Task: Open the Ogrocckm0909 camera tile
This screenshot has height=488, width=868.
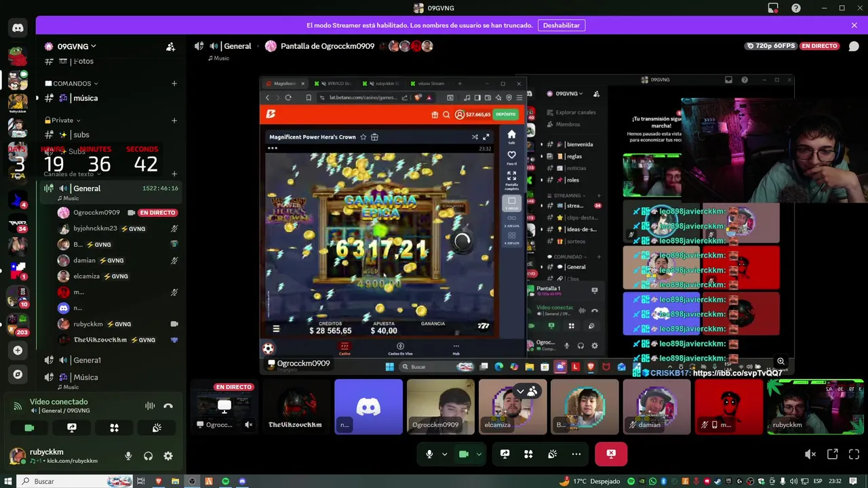Action: coord(440,407)
